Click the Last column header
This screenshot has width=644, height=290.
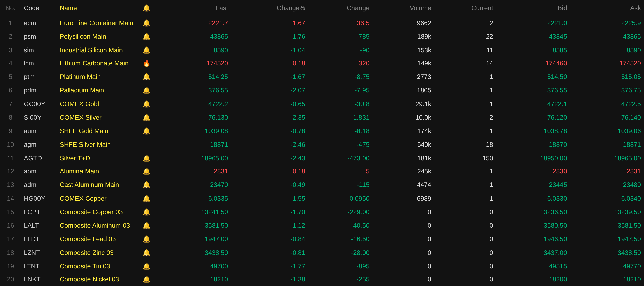(x=222, y=8)
